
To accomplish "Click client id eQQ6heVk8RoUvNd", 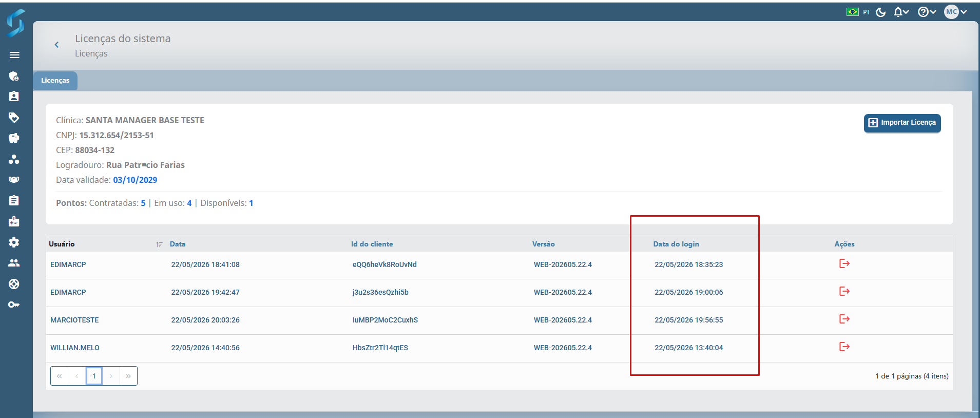I will click(x=385, y=264).
